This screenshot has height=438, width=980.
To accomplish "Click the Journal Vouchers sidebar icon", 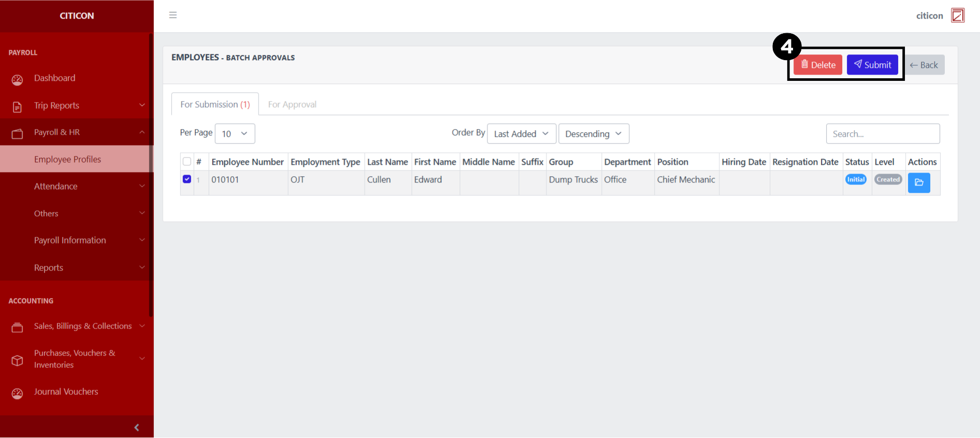I will 17,393.
